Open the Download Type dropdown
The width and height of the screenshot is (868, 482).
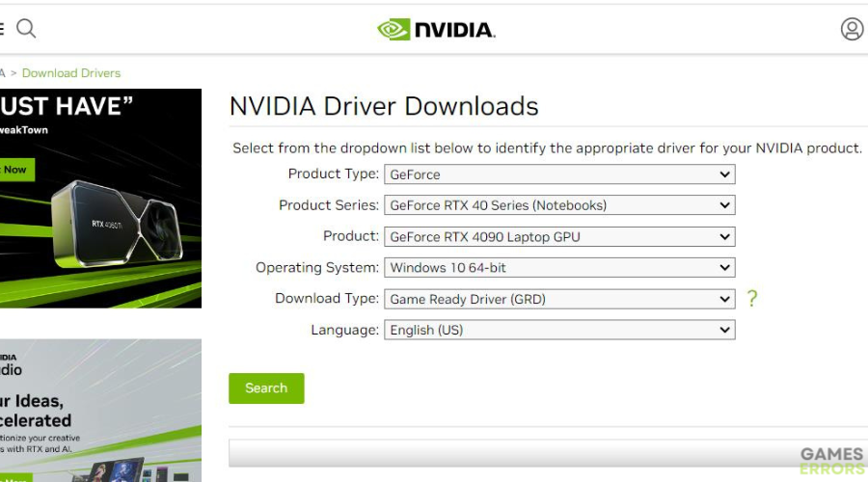pos(559,300)
